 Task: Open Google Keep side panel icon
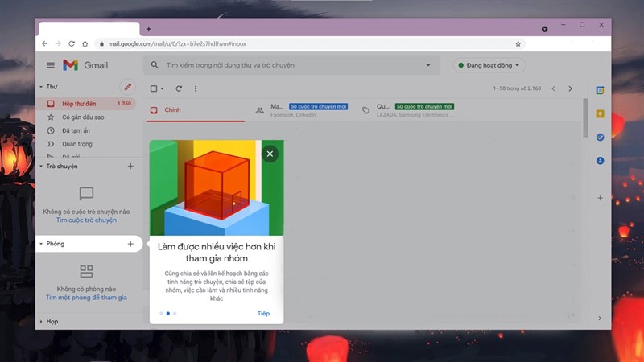click(600, 113)
